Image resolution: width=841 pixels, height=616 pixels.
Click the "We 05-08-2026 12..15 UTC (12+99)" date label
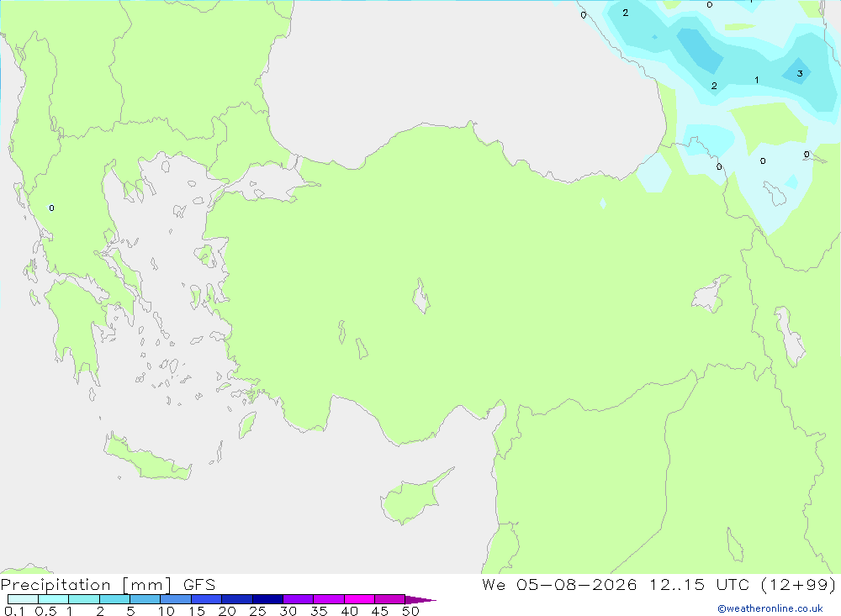point(659,585)
